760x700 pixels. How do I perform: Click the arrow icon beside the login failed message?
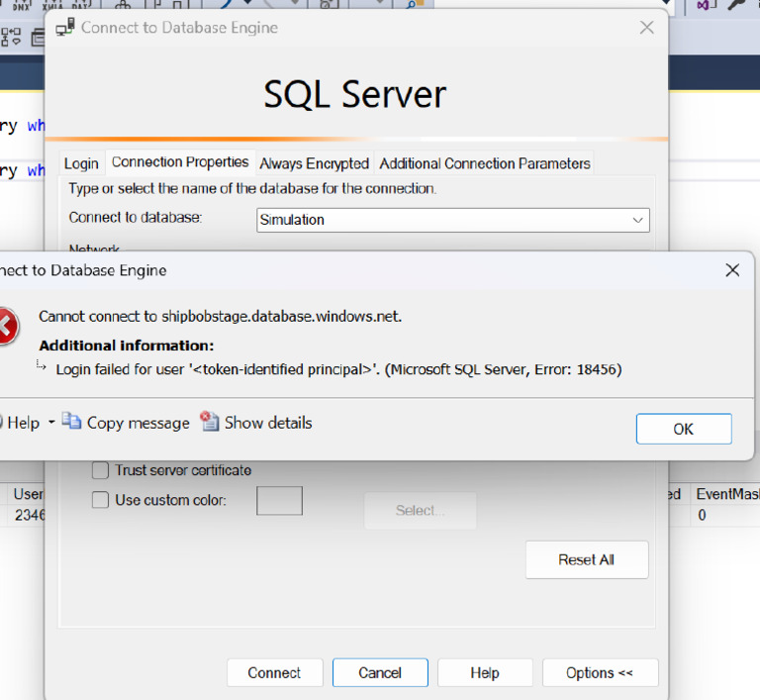[43, 366]
